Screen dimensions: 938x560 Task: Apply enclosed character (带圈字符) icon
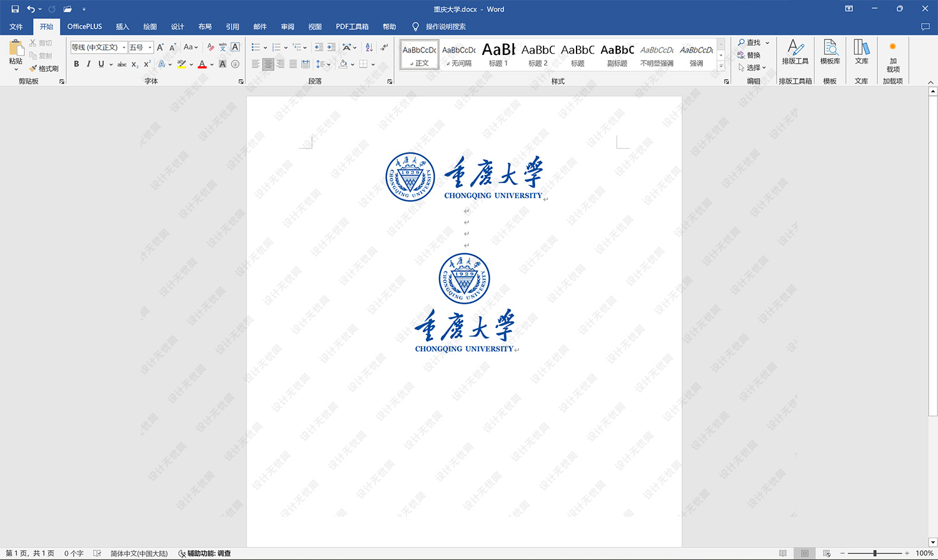[x=235, y=64]
